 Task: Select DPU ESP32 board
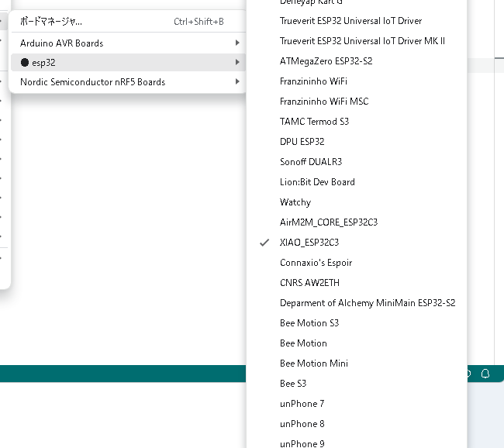tap(357, 142)
